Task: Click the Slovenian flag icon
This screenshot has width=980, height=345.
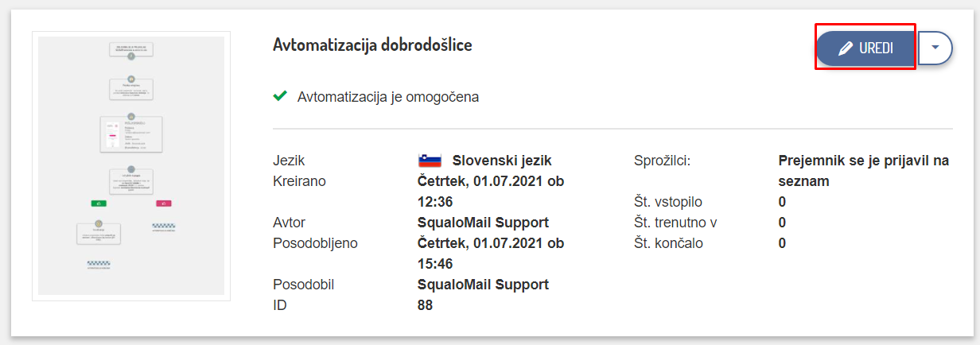Action: [x=430, y=161]
